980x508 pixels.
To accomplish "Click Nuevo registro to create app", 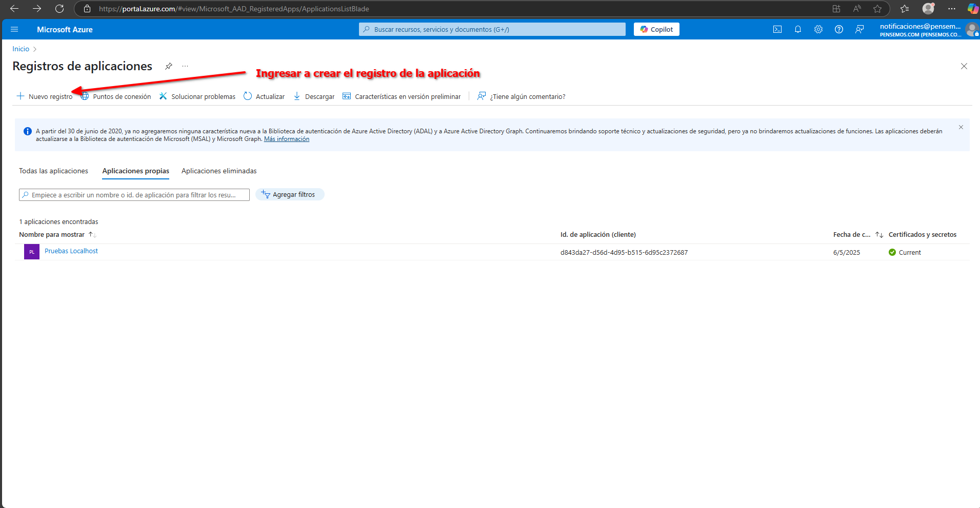I will click(45, 96).
